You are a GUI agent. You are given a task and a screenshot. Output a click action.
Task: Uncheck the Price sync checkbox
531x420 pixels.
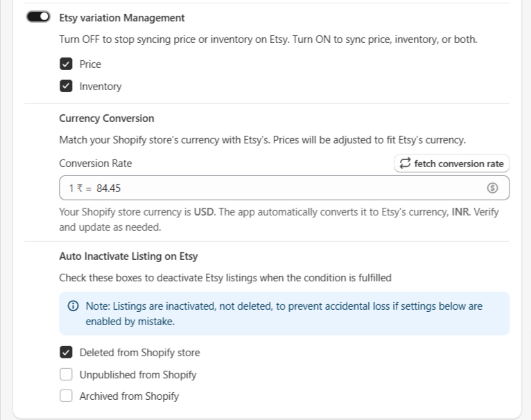pos(66,64)
